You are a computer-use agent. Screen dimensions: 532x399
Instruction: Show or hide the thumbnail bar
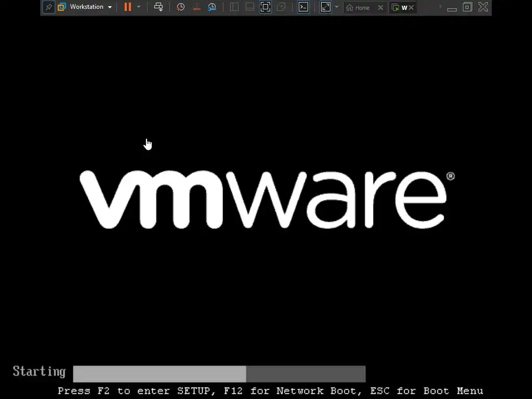click(250, 7)
